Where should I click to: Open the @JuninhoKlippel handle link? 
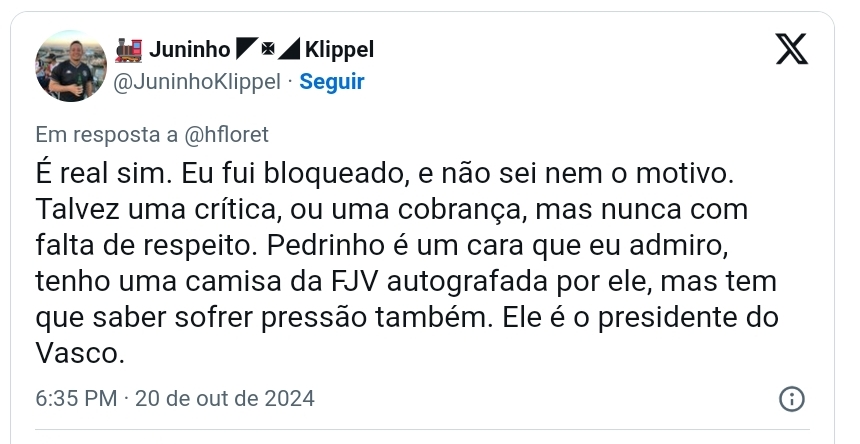coord(198,82)
